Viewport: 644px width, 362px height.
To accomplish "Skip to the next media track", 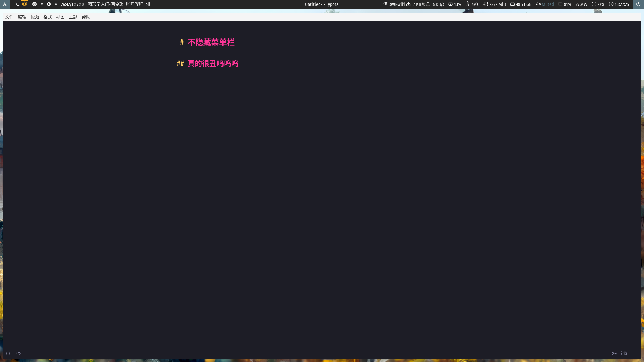I will (56, 4).
